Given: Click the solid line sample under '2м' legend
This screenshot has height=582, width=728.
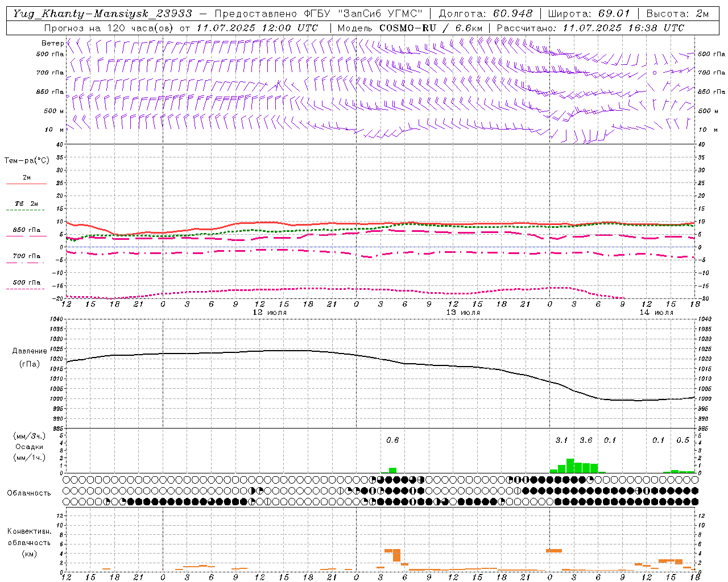Looking at the screenshot, I should point(26,184).
